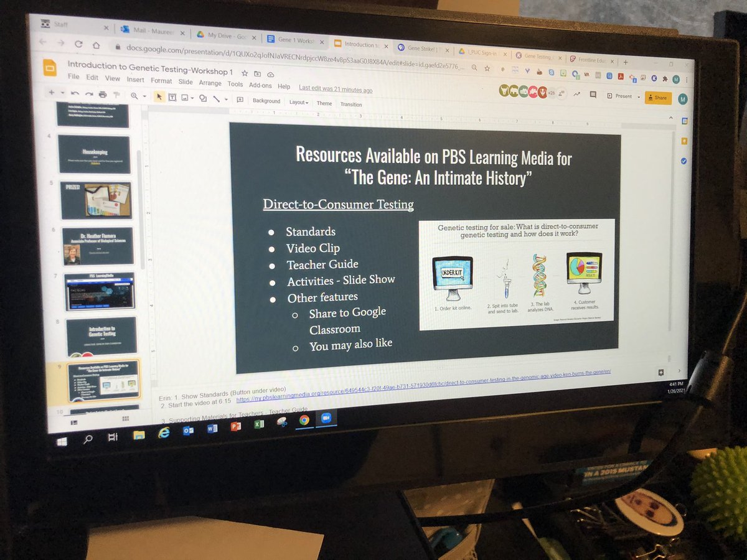This screenshot has height=560, width=747.
Task: Switch to grid view at panel bottom
Action: (125, 419)
